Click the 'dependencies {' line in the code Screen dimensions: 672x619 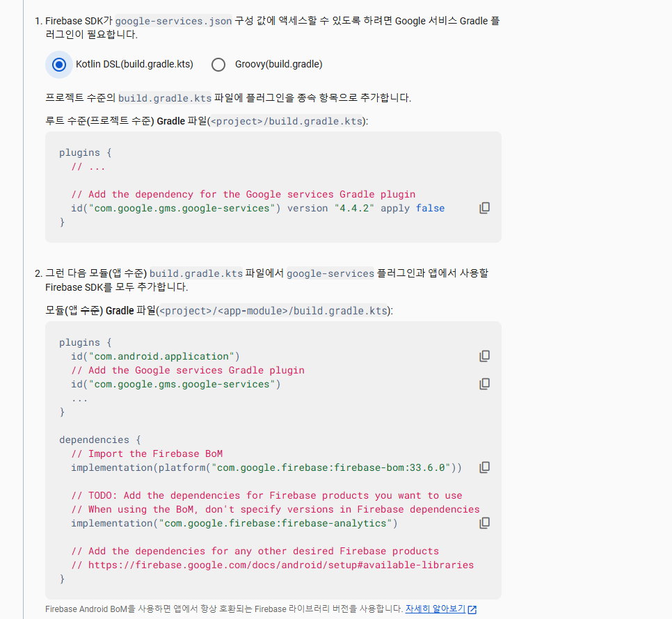100,440
